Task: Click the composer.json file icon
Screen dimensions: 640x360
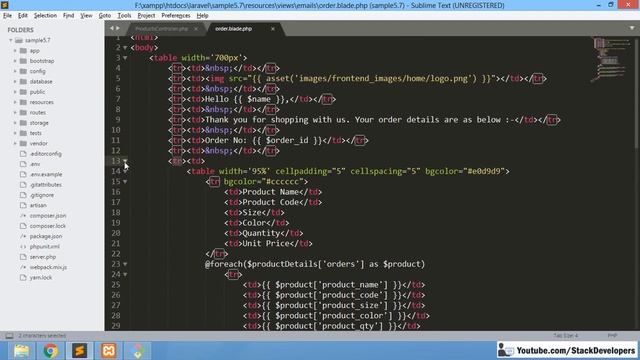Action: pyautogui.click(x=23, y=216)
